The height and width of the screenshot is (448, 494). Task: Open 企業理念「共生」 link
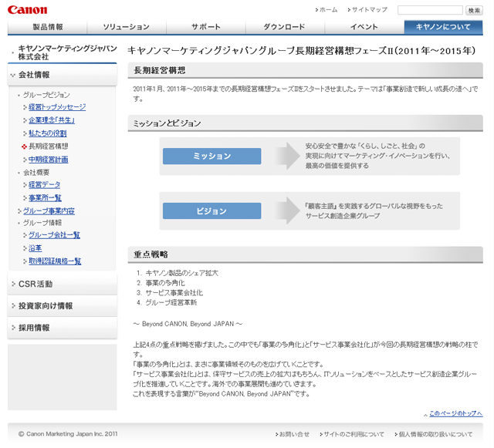pyautogui.click(x=52, y=120)
